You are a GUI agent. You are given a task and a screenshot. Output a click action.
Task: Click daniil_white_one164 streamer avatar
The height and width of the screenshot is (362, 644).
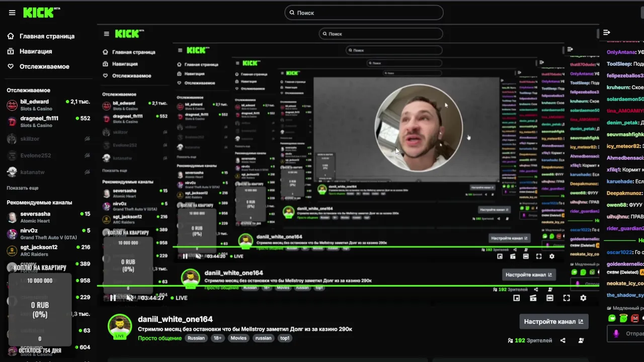coord(120,326)
